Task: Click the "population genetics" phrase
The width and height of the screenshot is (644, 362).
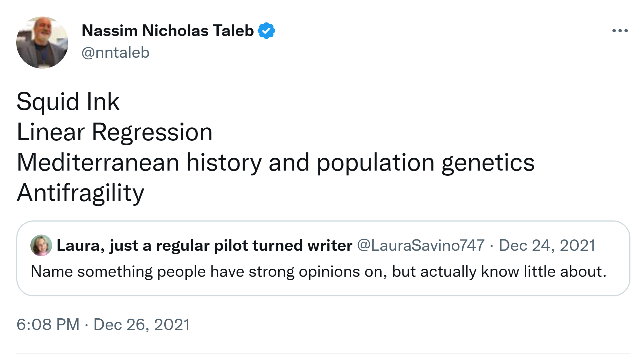Action: click(425, 162)
